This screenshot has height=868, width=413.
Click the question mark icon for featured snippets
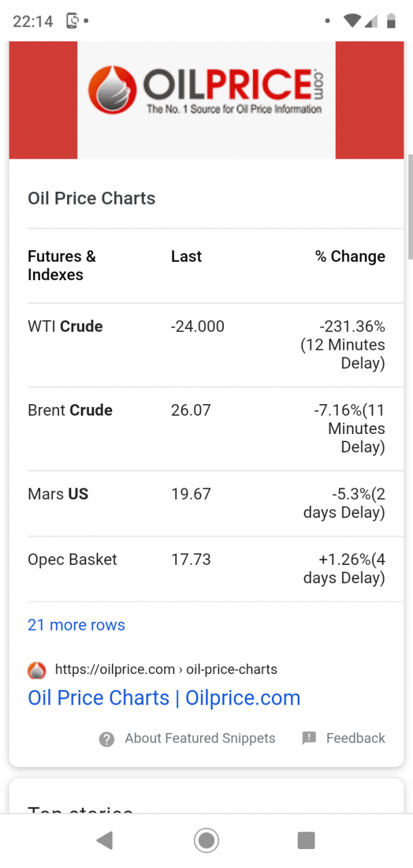[106, 739]
